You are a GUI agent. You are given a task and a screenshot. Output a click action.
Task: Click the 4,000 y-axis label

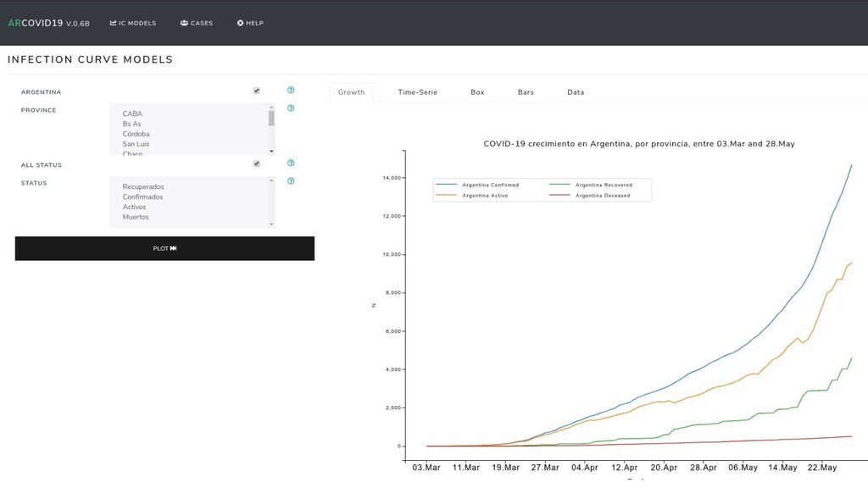pos(393,369)
